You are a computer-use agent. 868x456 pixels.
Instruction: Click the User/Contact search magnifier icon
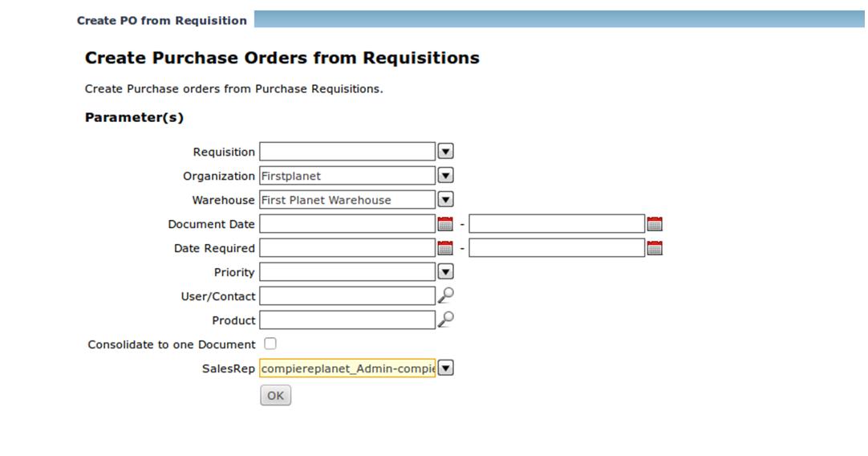tap(445, 295)
